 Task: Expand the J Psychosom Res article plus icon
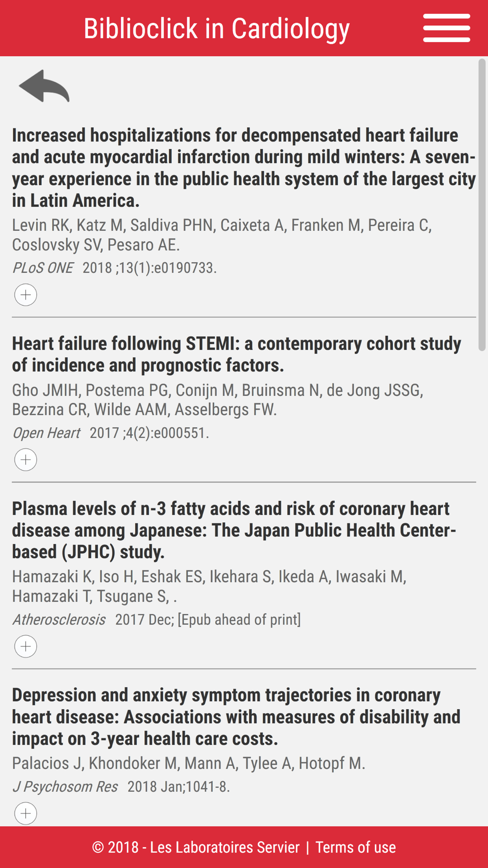[x=26, y=813]
